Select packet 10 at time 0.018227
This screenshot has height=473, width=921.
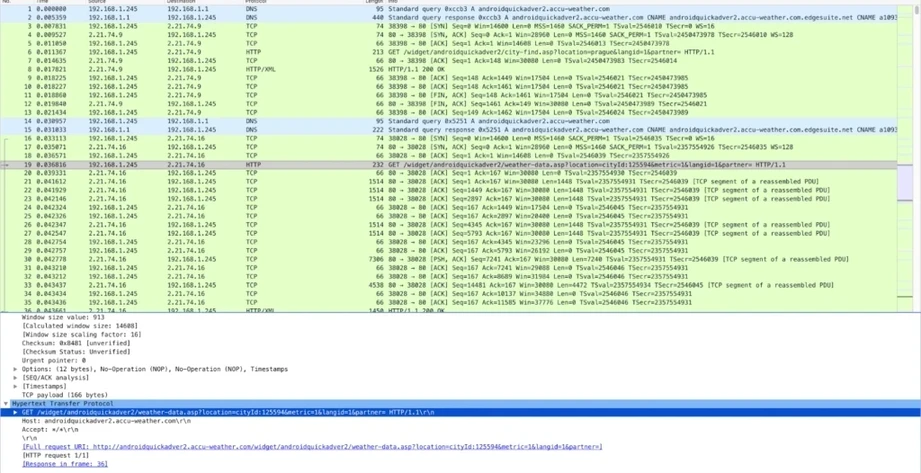tap(449, 87)
